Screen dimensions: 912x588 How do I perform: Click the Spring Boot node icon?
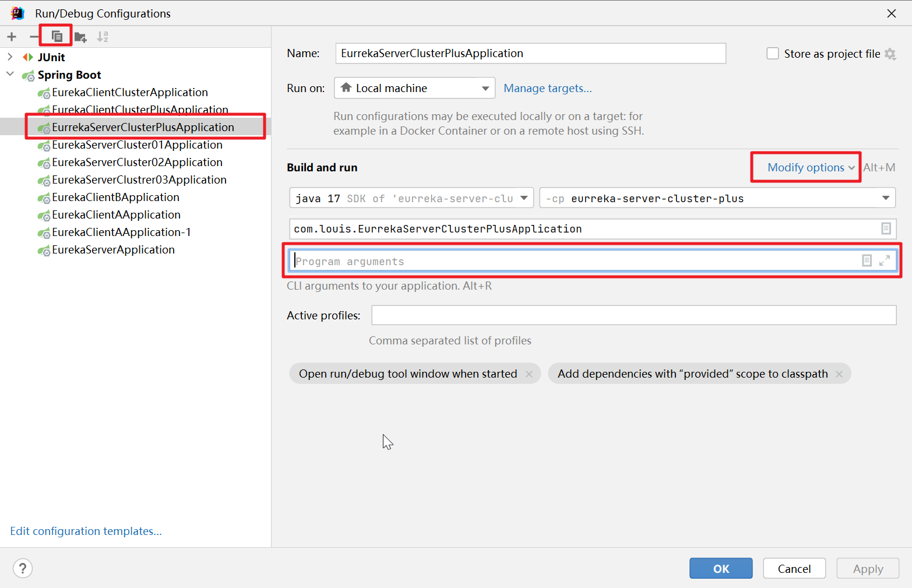click(28, 75)
